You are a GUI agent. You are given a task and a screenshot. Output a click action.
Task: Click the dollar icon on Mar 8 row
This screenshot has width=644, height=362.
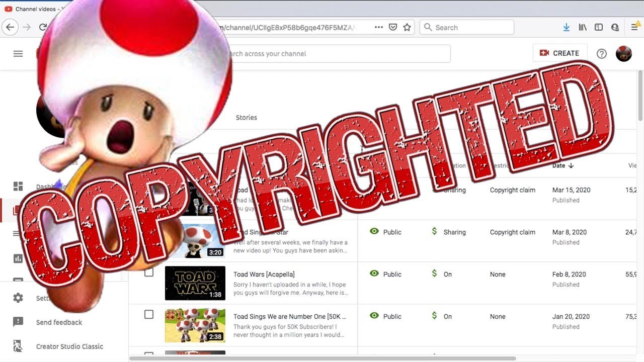click(x=434, y=231)
